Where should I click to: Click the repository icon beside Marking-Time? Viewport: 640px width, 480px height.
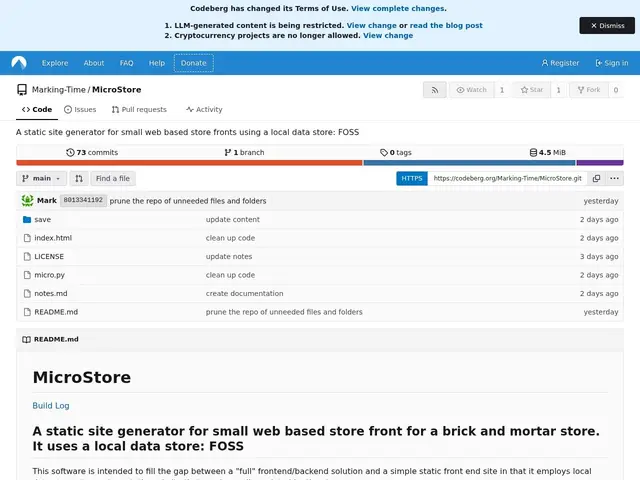(22, 90)
